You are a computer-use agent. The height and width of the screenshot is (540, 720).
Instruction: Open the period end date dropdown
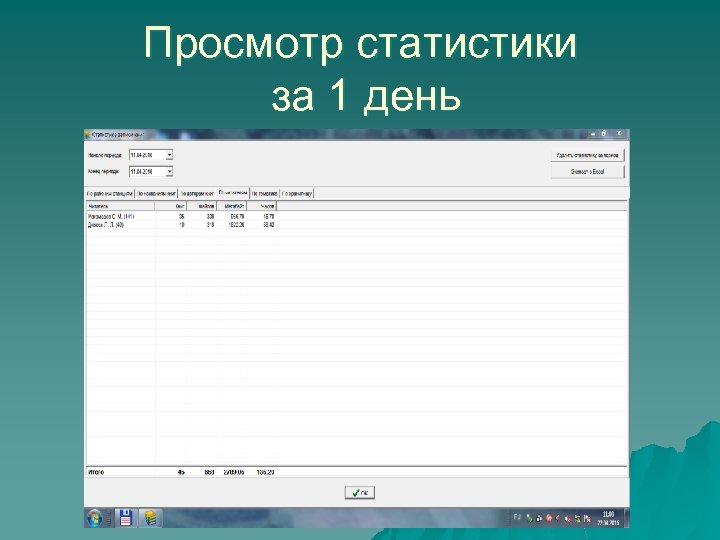tap(169, 172)
